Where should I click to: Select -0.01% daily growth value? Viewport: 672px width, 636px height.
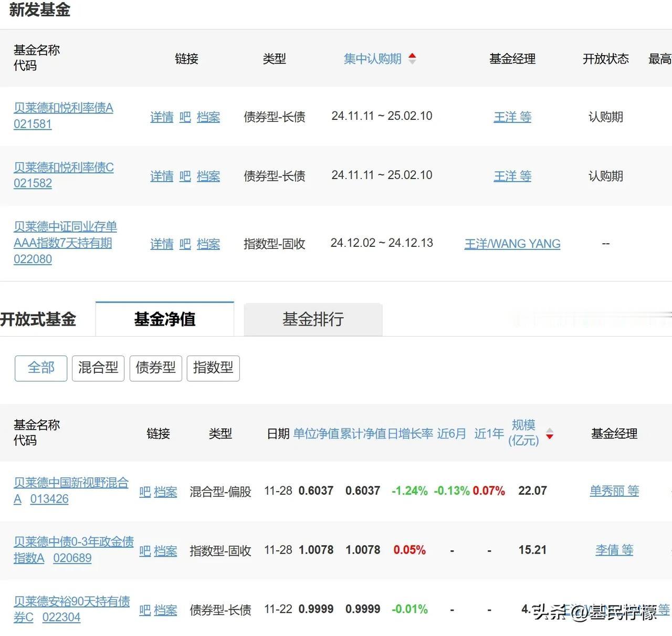pyautogui.click(x=409, y=609)
